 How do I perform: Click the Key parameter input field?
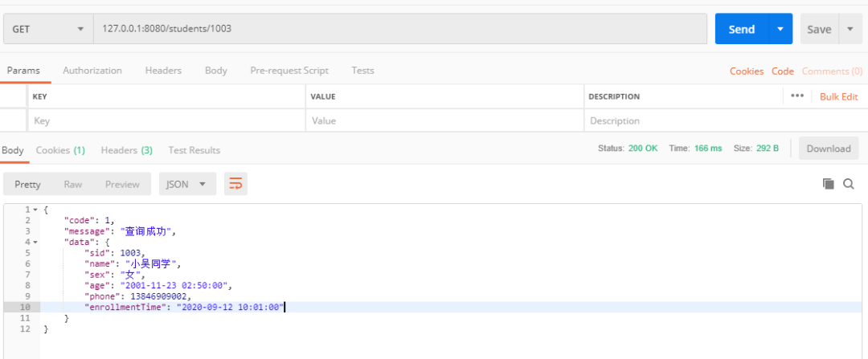point(166,120)
